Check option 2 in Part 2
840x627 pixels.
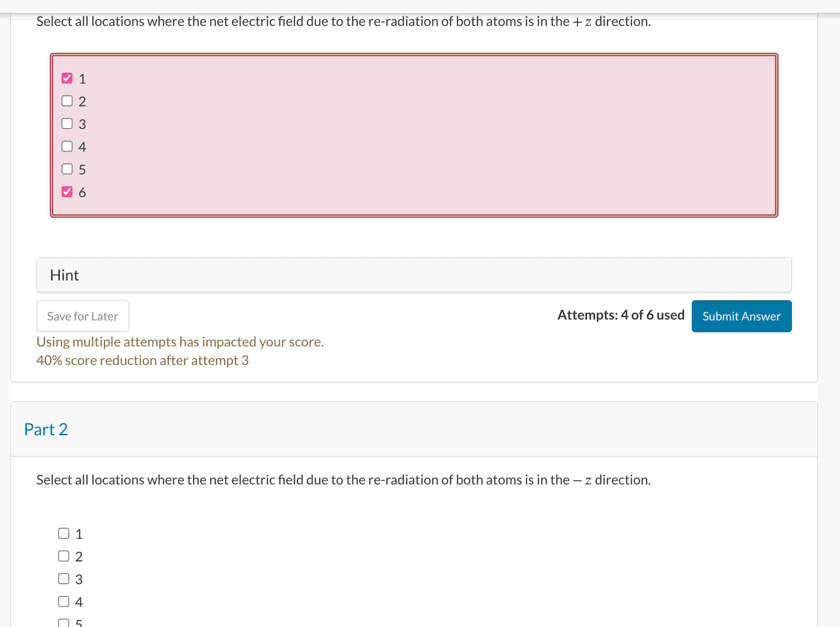64,556
